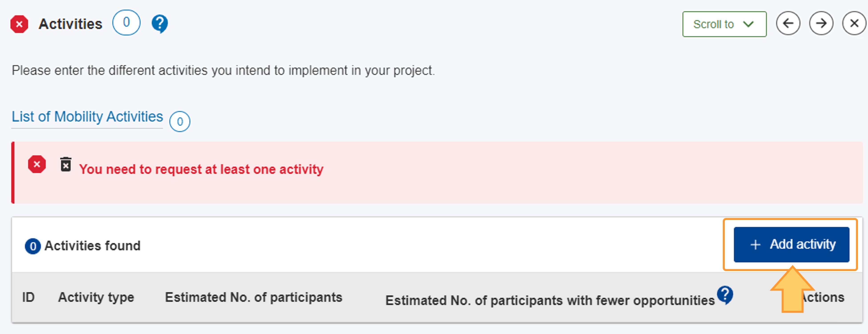Click the Activity type column header

96,297
